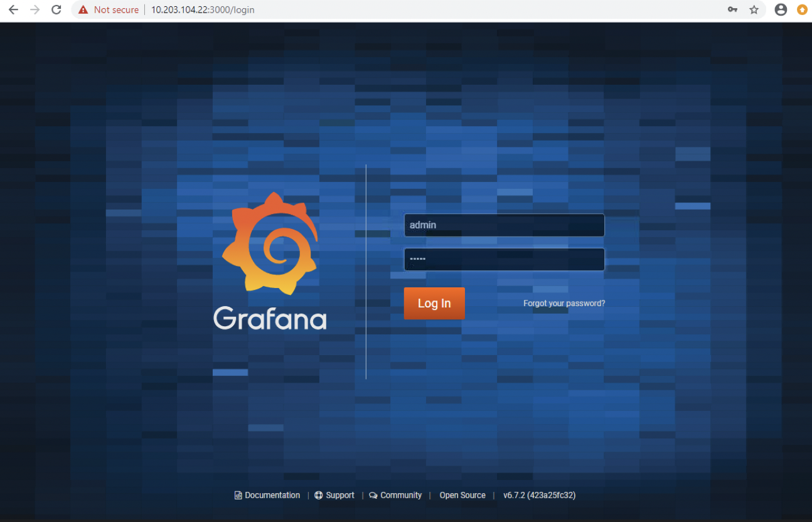The height and width of the screenshot is (522, 812).
Task: Focus the password field
Action: pyautogui.click(x=505, y=259)
